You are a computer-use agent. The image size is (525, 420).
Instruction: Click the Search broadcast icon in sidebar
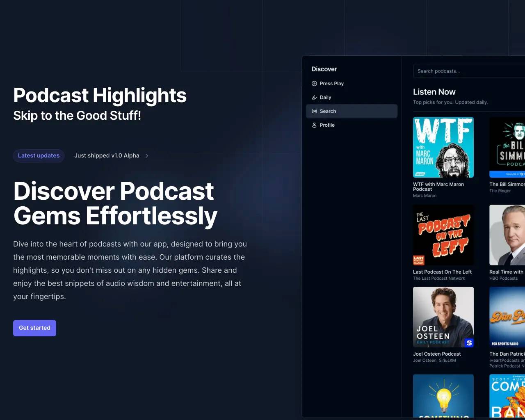(314, 112)
